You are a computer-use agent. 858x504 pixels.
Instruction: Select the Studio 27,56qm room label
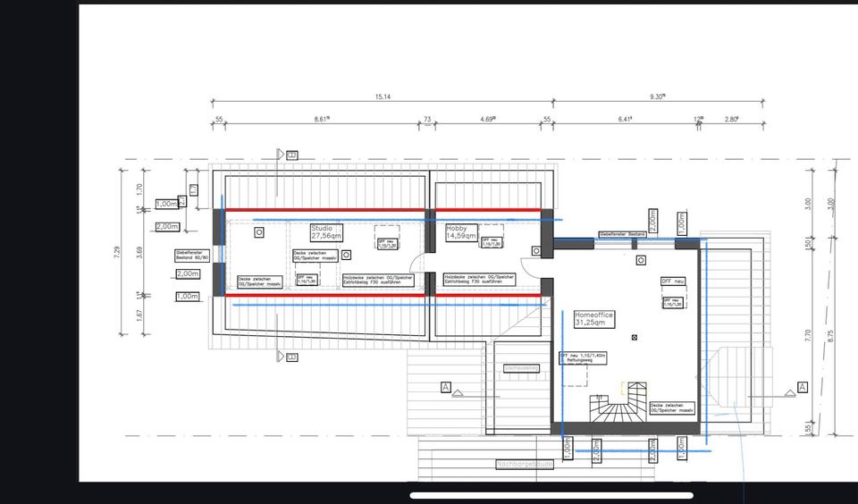point(326,232)
